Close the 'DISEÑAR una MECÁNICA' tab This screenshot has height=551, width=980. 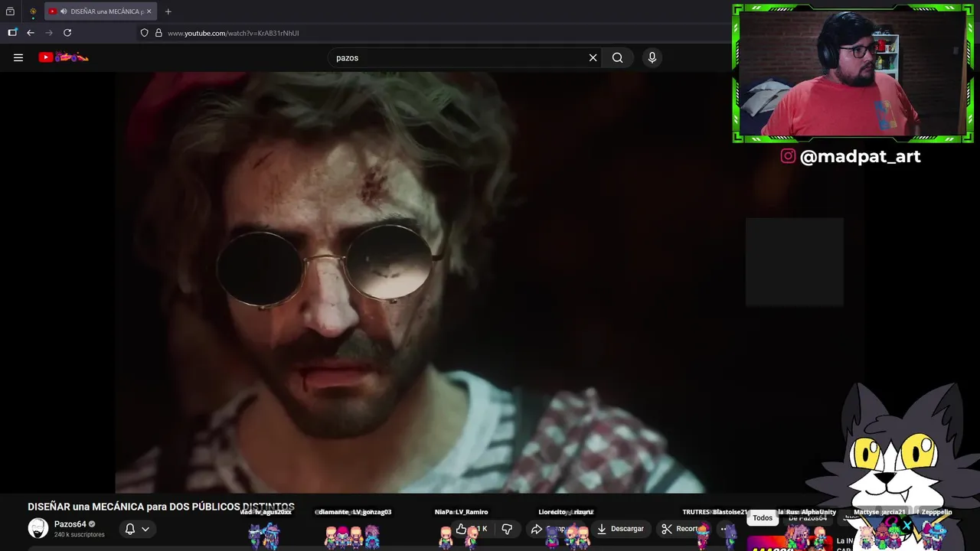click(149, 11)
